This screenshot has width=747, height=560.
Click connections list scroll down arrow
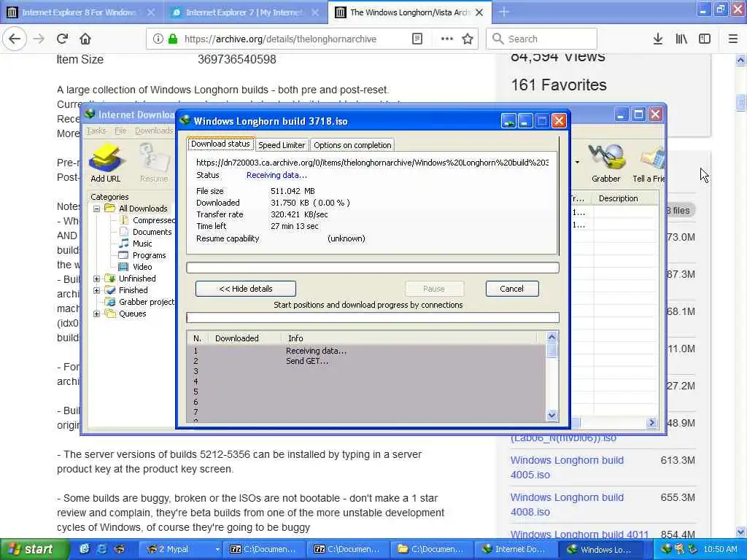551,415
